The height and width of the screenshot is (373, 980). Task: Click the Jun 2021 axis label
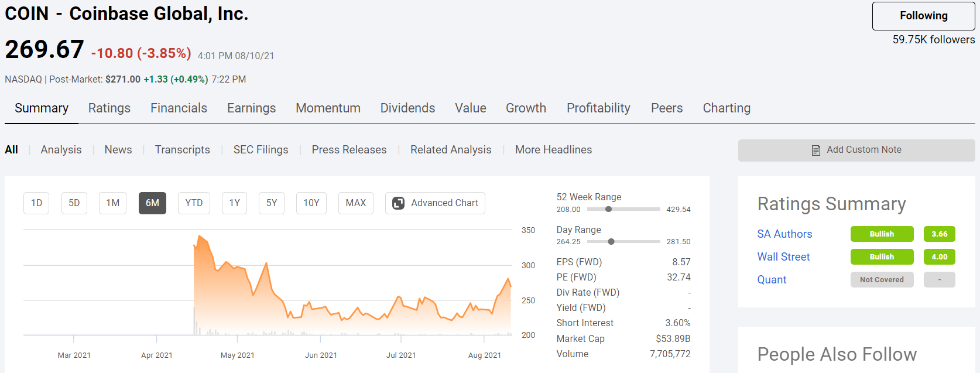point(321,355)
